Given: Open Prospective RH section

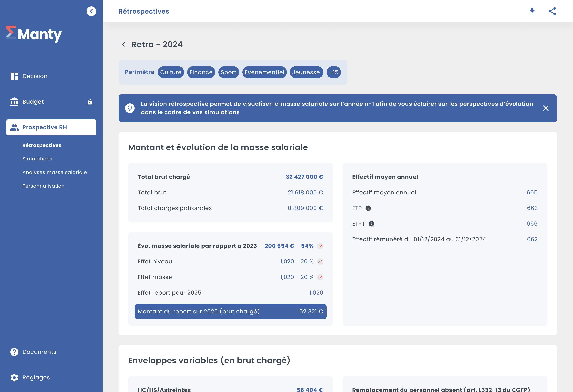Looking at the screenshot, I should coord(51,127).
